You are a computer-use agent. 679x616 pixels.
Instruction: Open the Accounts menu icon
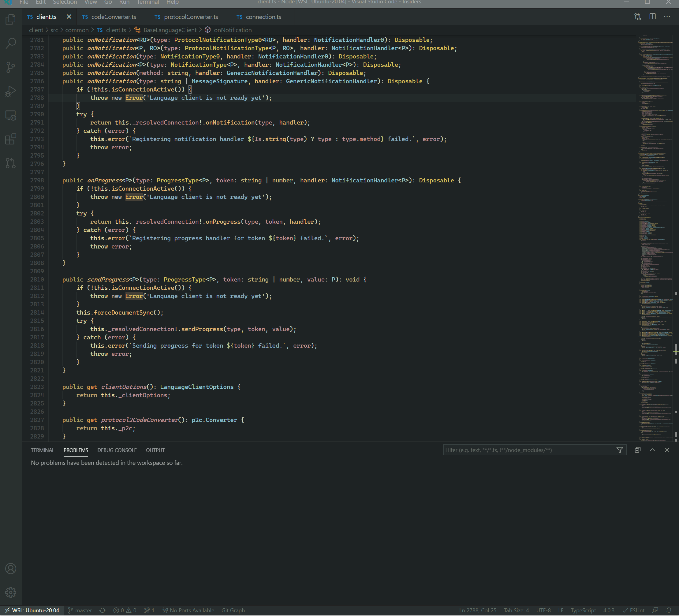click(11, 569)
